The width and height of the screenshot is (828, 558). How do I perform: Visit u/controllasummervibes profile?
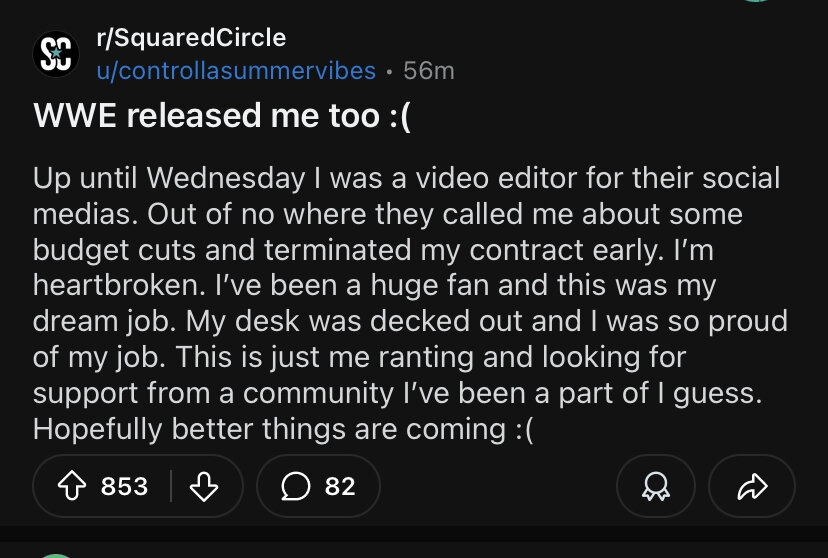coord(236,71)
